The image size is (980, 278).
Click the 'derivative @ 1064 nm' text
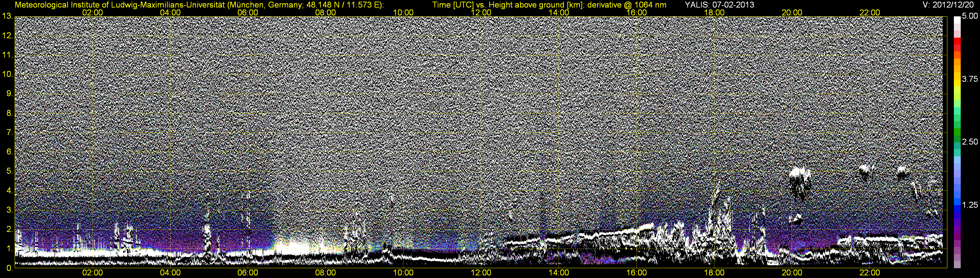[x=627, y=5]
